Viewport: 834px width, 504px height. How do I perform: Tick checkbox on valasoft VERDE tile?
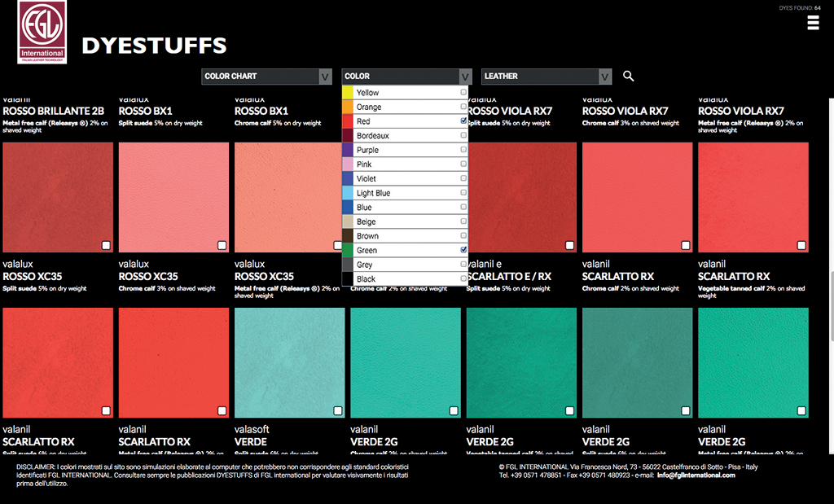coord(338,410)
